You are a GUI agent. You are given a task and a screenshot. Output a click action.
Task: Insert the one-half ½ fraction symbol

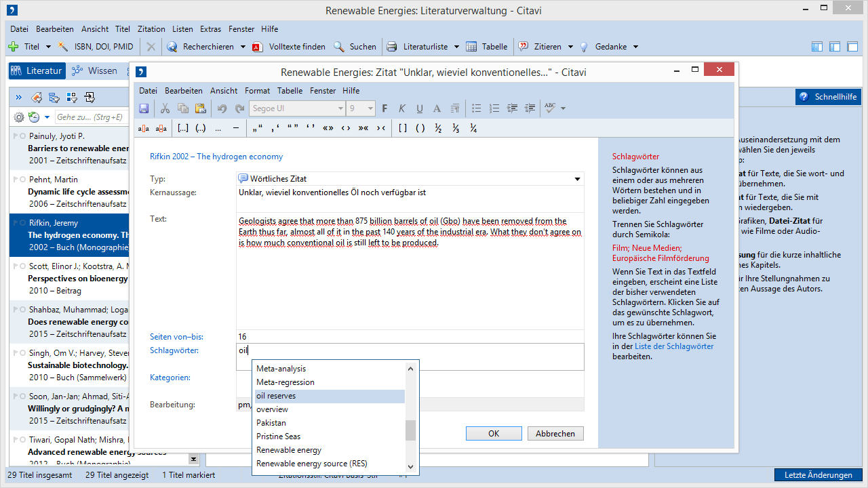coord(439,128)
